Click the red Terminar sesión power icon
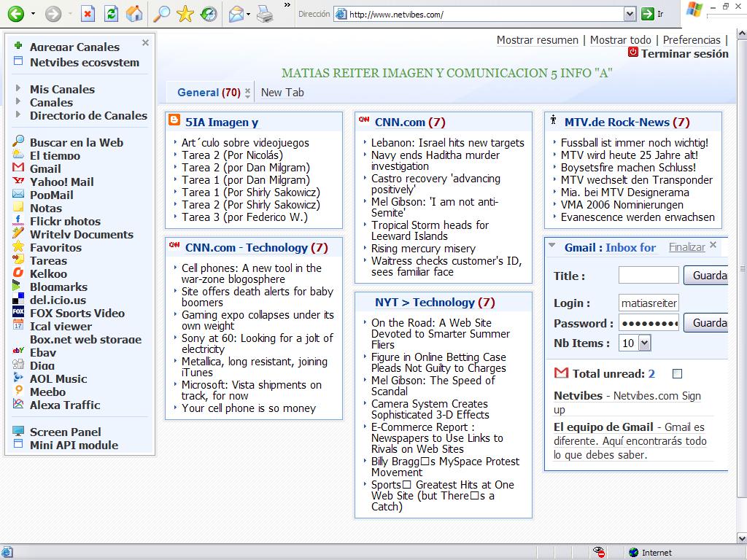The image size is (747, 560). [633, 52]
